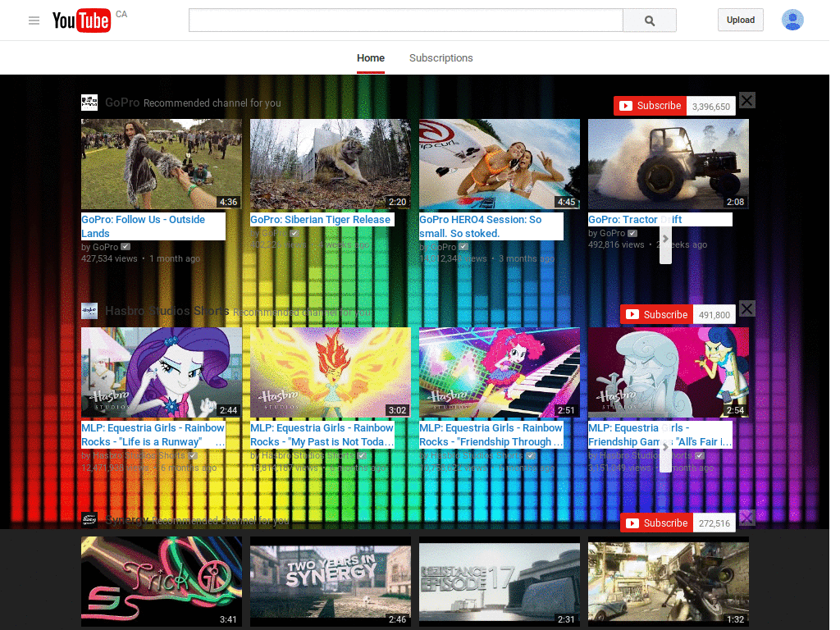
Task: Play the HERO4 Session video thumbnail
Action: (500, 164)
